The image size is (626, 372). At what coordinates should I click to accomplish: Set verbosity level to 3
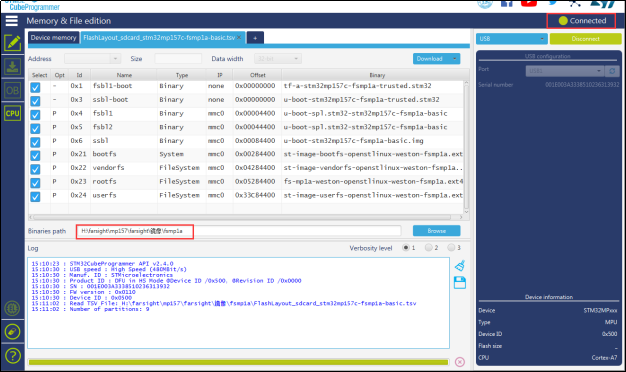click(451, 247)
